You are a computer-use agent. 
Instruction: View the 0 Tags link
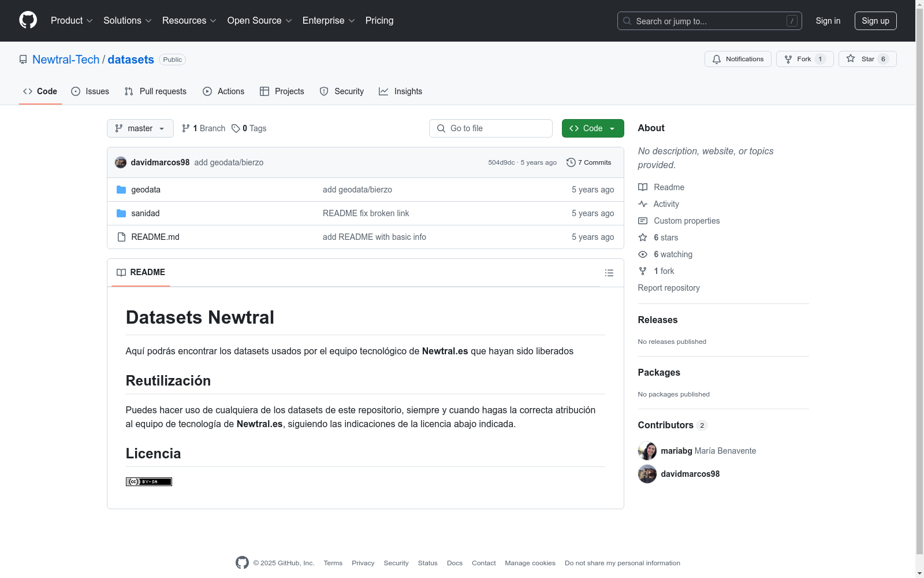click(x=249, y=128)
